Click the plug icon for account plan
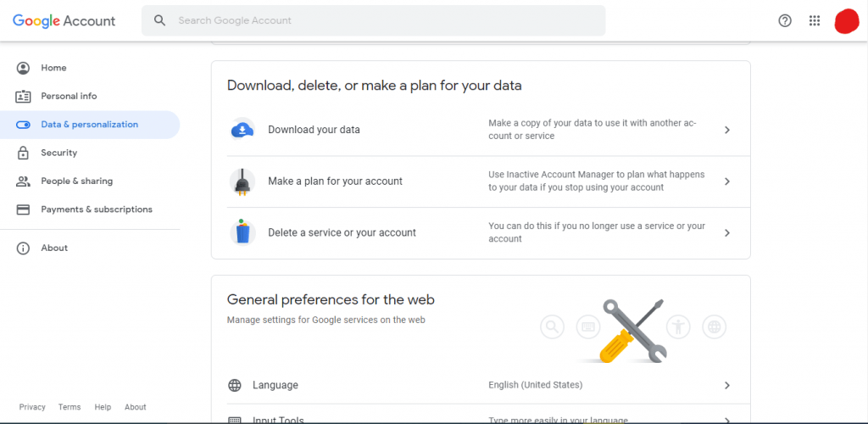 pyautogui.click(x=242, y=181)
